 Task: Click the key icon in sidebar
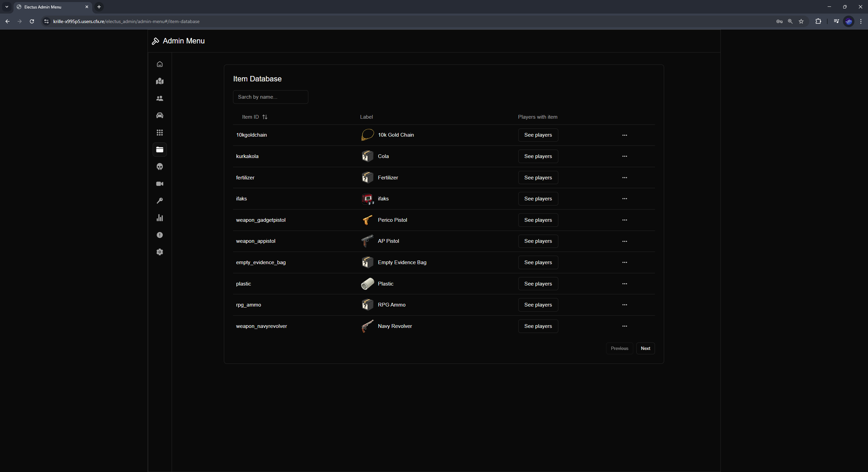[x=160, y=201]
